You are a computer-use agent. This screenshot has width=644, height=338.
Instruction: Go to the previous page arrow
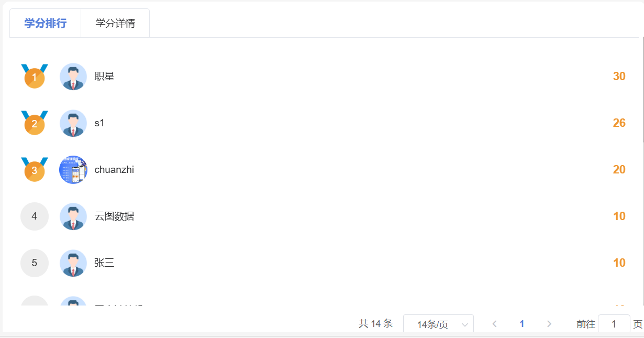tap(494, 324)
